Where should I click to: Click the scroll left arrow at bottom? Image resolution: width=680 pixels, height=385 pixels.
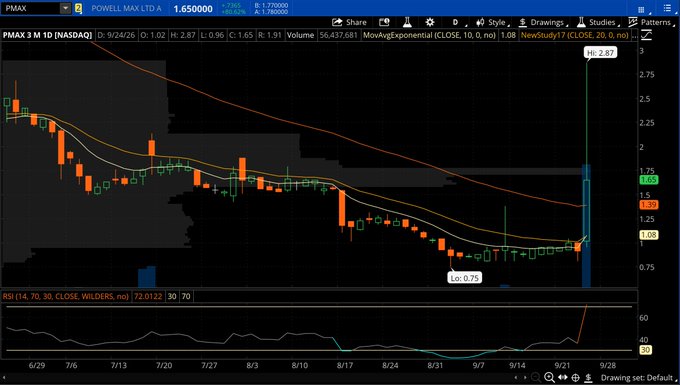pos(516,378)
